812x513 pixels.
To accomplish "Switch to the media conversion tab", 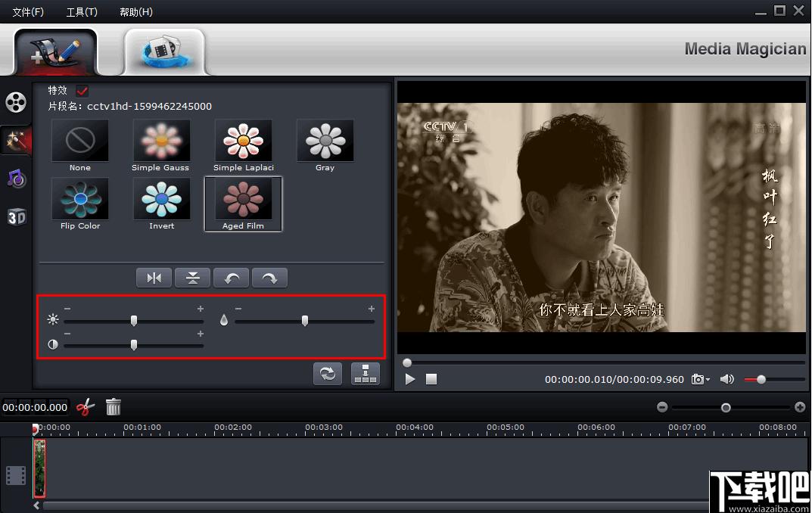I will (x=165, y=51).
